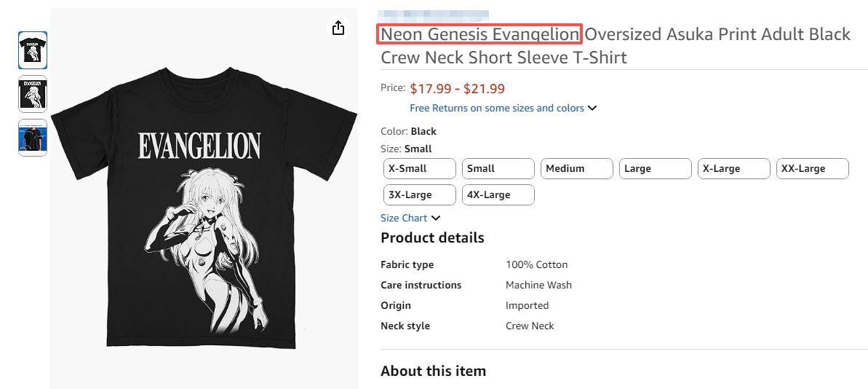This screenshot has width=868, height=389.
Task: Click the share icon above product image
Action: tap(338, 28)
